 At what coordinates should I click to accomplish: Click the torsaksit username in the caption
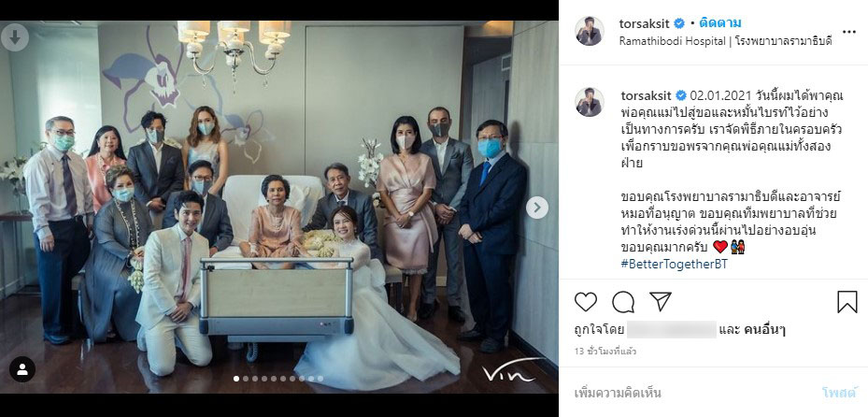tap(647, 95)
